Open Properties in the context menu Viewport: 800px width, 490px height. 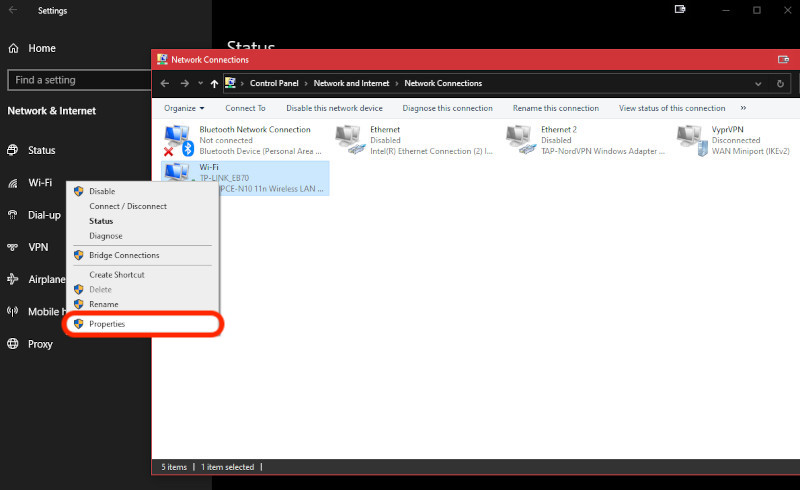point(143,324)
